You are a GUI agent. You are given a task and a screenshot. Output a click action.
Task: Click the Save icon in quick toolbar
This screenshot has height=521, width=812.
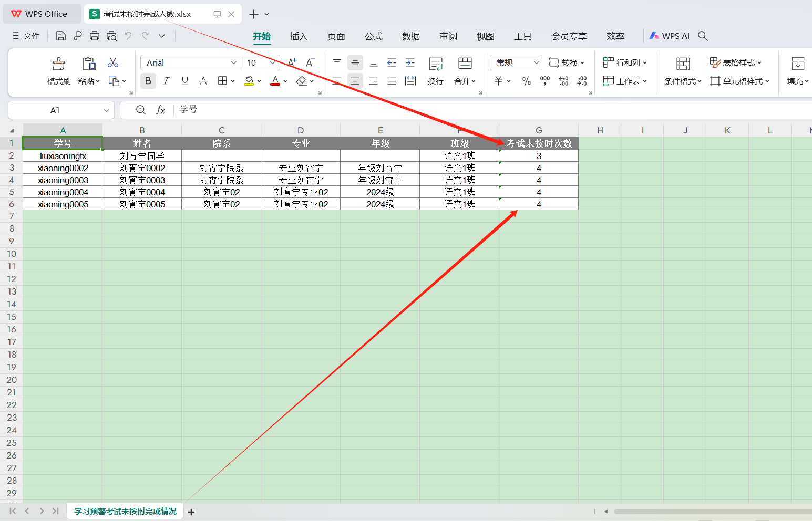[61, 36]
